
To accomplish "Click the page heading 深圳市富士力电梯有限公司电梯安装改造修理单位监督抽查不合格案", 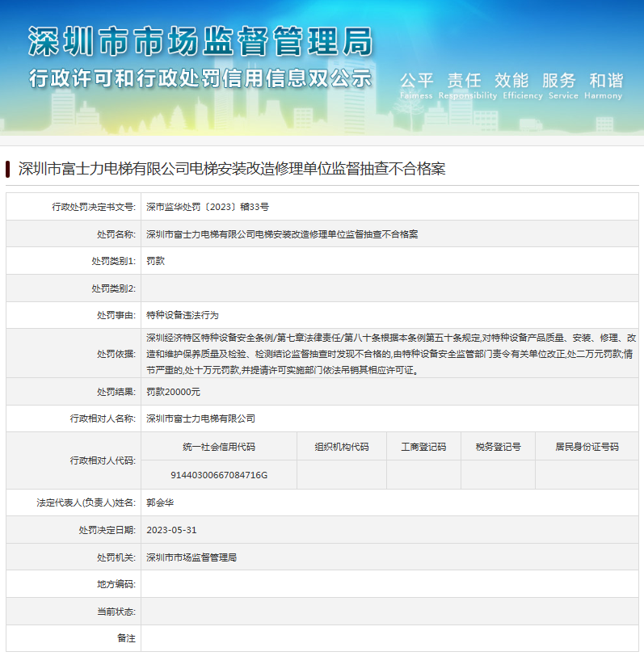I will (232, 169).
